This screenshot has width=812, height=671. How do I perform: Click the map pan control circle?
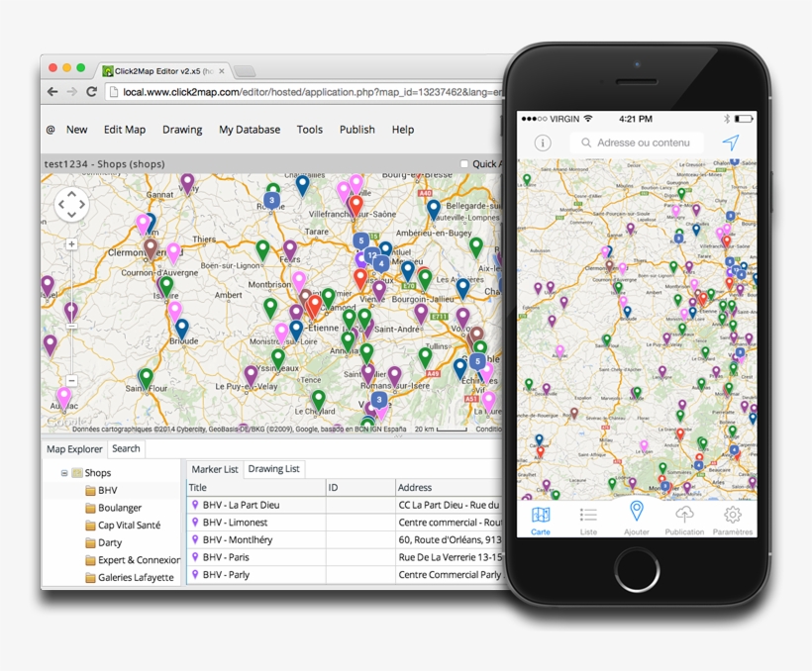point(71,205)
